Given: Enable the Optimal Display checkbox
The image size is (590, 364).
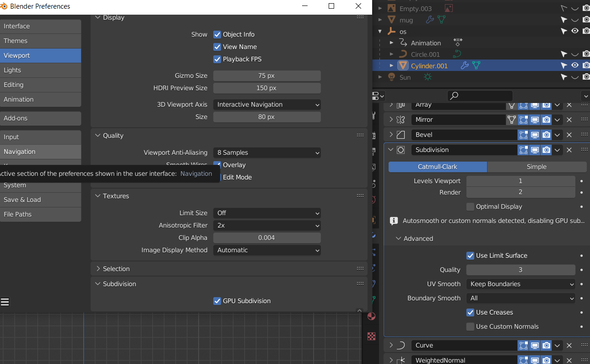Looking at the screenshot, I should (x=470, y=206).
